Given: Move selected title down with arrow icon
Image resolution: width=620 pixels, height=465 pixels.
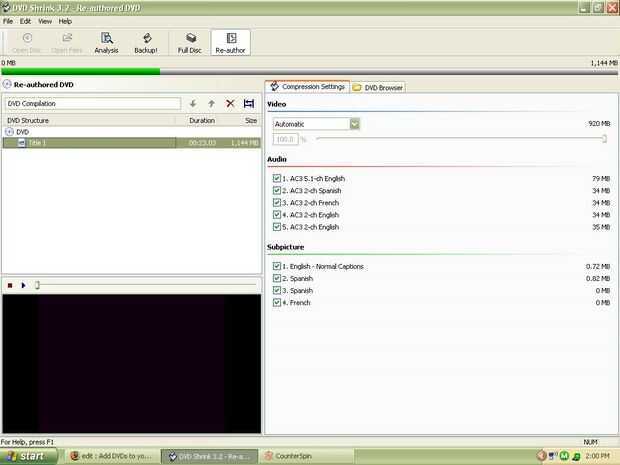Looking at the screenshot, I should pos(193,104).
